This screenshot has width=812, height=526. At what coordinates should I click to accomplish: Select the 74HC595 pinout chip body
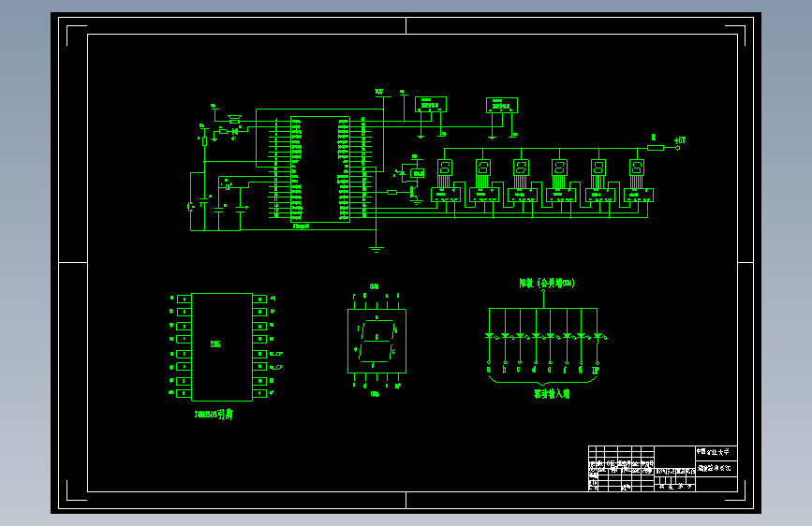point(222,347)
